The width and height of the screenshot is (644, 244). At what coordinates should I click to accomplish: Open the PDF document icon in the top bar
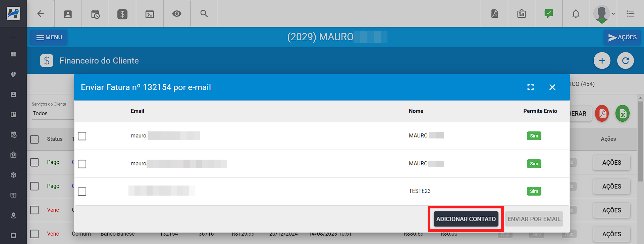click(x=494, y=14)
